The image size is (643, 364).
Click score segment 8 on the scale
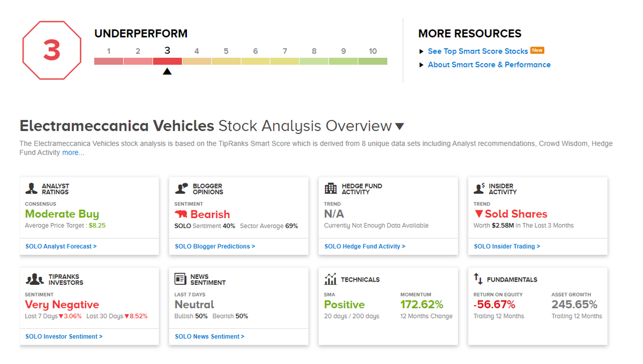click(314, 62)
